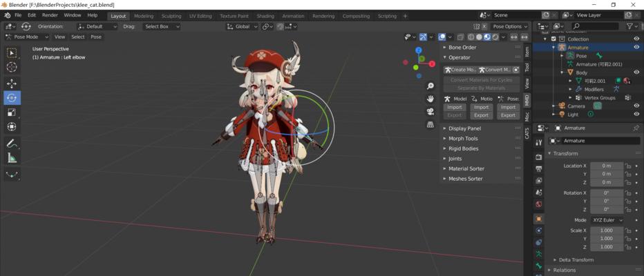Switch to Sculpting workspace tab
Screen dimensions: 644x276
tap(171, 16)
